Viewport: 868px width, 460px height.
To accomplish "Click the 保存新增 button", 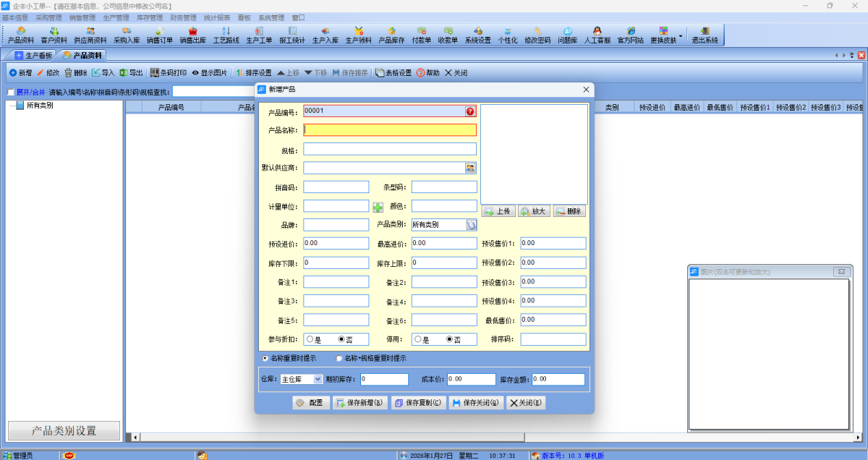I will point(359,403).
